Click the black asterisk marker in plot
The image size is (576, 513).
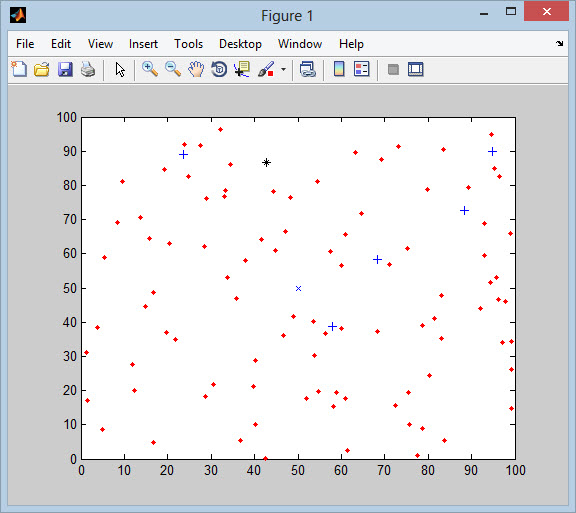[266, 162]
